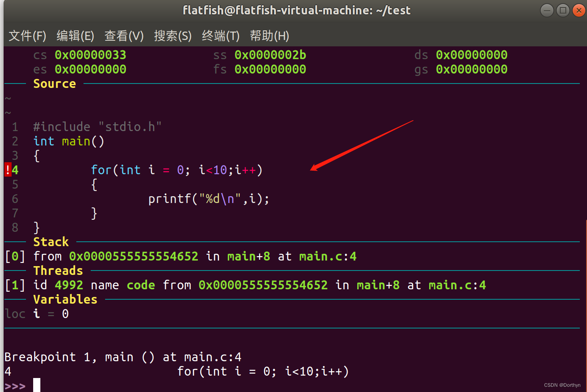Screen dimensions: 587x392
Task: Open the 文件(F) menu
Action: (28, 36)
